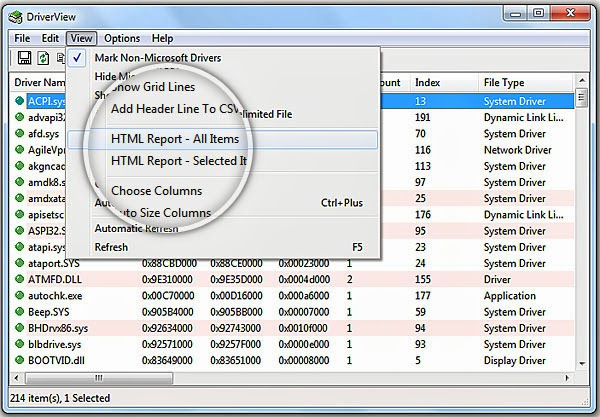
Task: Sort by the Driver Name column header
Action: pyautogui.click(x=38, y=83)
